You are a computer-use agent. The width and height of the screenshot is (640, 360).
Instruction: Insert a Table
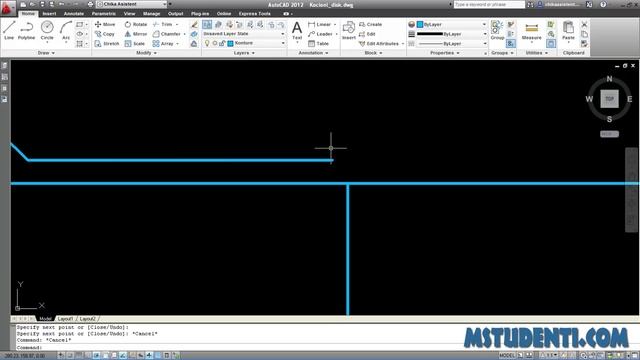319,43
